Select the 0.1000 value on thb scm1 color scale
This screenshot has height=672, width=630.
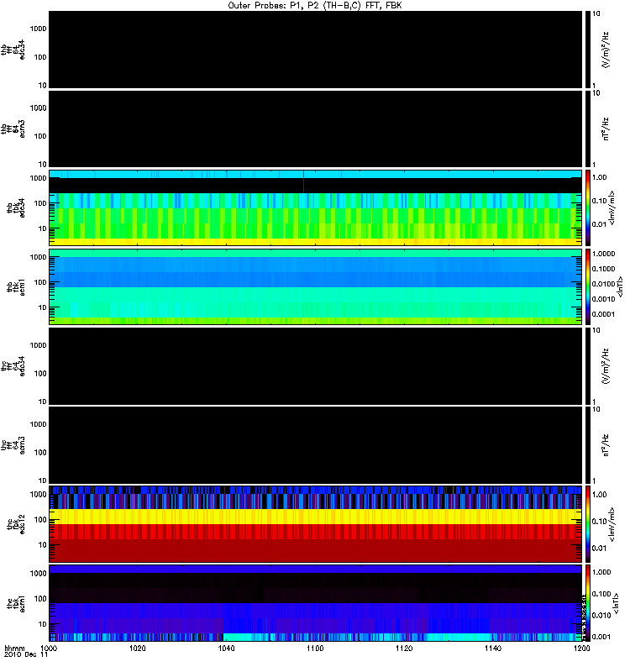point(603,269)
